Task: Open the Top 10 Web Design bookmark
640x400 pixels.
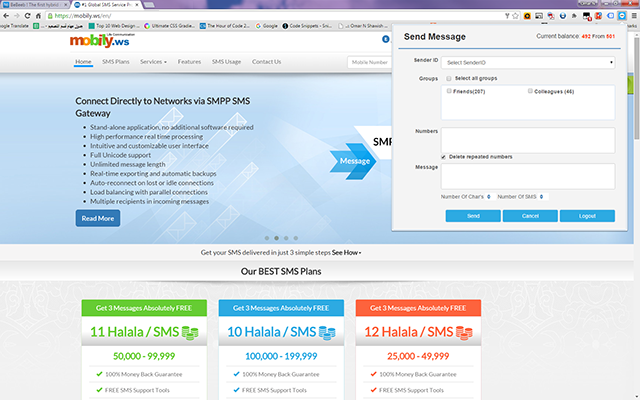Action: coord(114,26)
